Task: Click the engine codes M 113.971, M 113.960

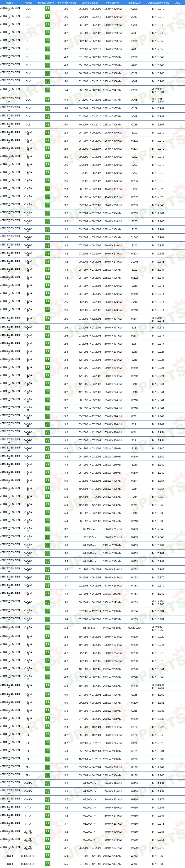Action: (x=158, y=628)
